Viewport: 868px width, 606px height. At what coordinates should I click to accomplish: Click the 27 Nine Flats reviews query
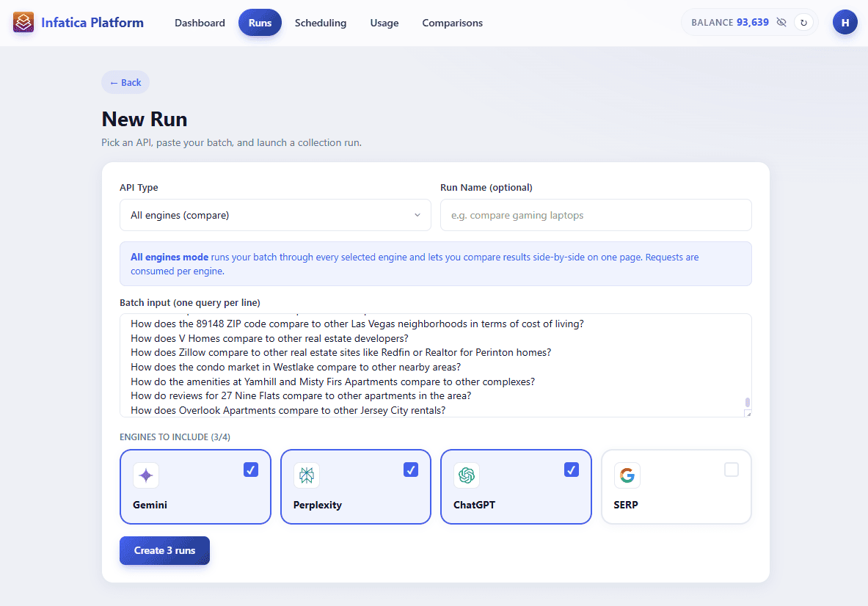click(301, 395)
